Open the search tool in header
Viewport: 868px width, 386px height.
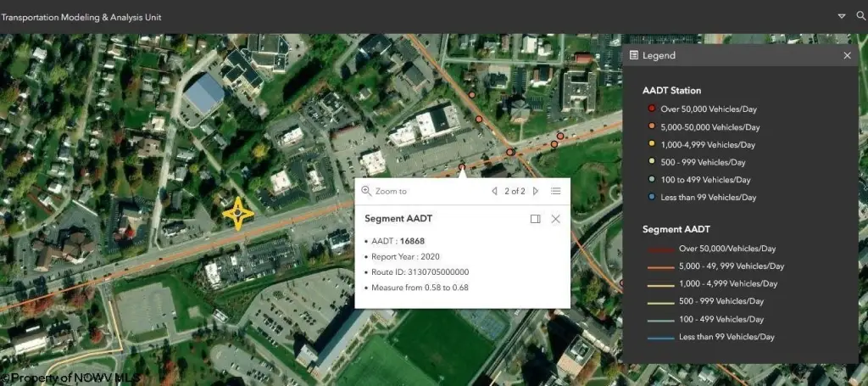click(x=861, y=16)
